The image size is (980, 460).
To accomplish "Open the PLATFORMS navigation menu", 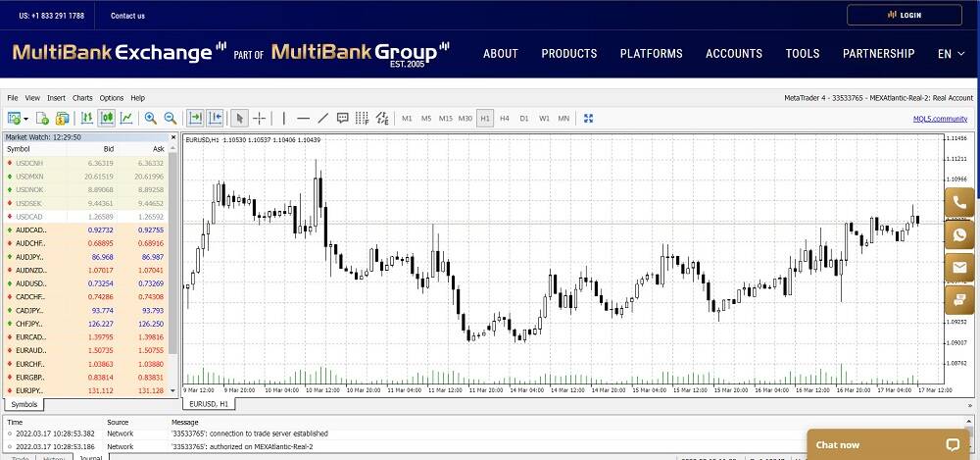I will [x=652, y=54].
